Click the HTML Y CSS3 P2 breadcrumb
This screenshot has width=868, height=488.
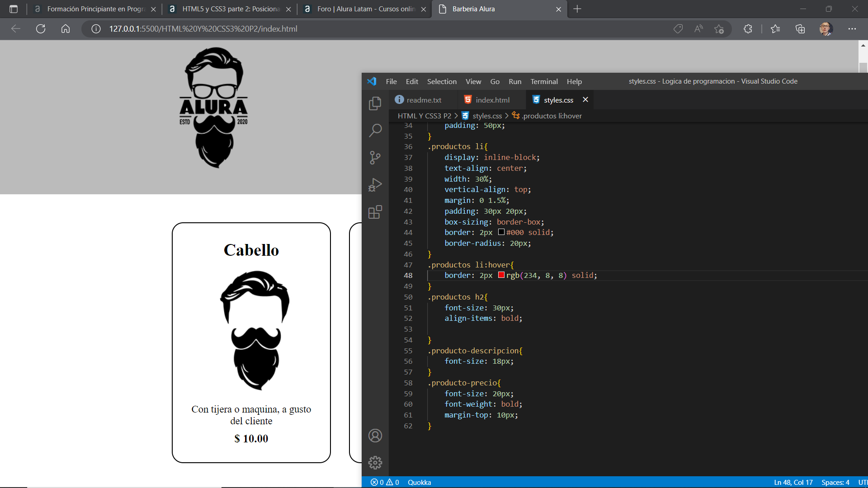click(424, 116)
